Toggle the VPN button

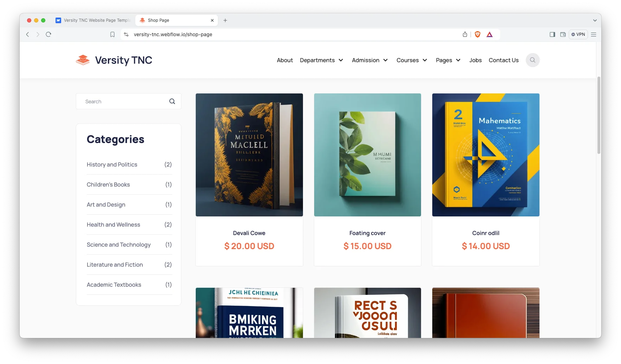point(578,34)
